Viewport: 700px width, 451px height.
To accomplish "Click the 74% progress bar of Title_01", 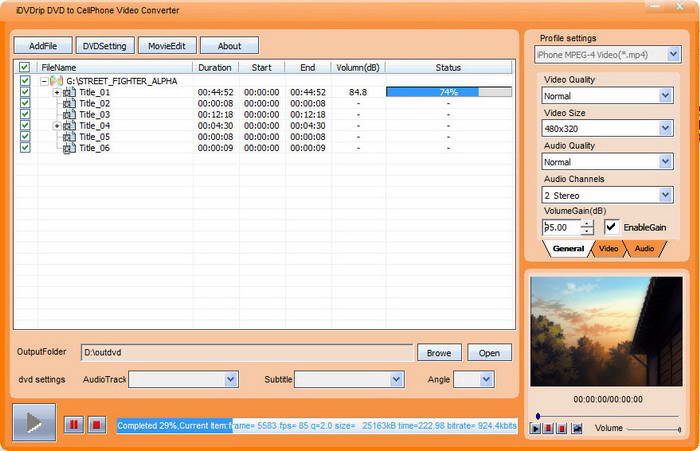I will point(449,92).
